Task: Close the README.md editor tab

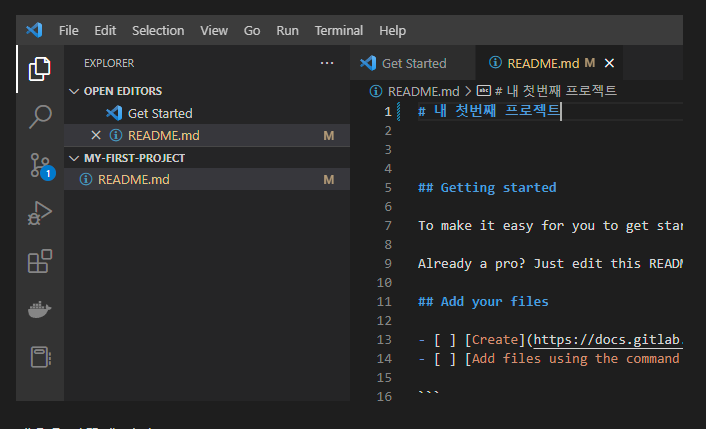Action: click(609, 63)
